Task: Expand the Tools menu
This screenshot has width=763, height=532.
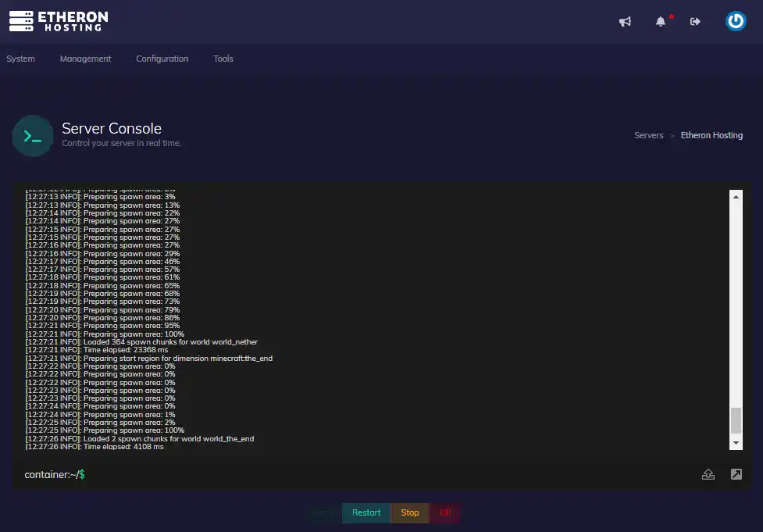Action: (223, 59)
